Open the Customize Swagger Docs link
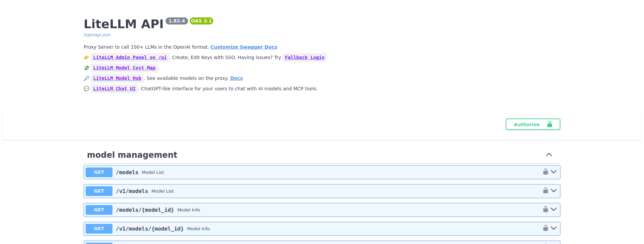644x244 pixels. pyautogui.click(x=244, y=47)
